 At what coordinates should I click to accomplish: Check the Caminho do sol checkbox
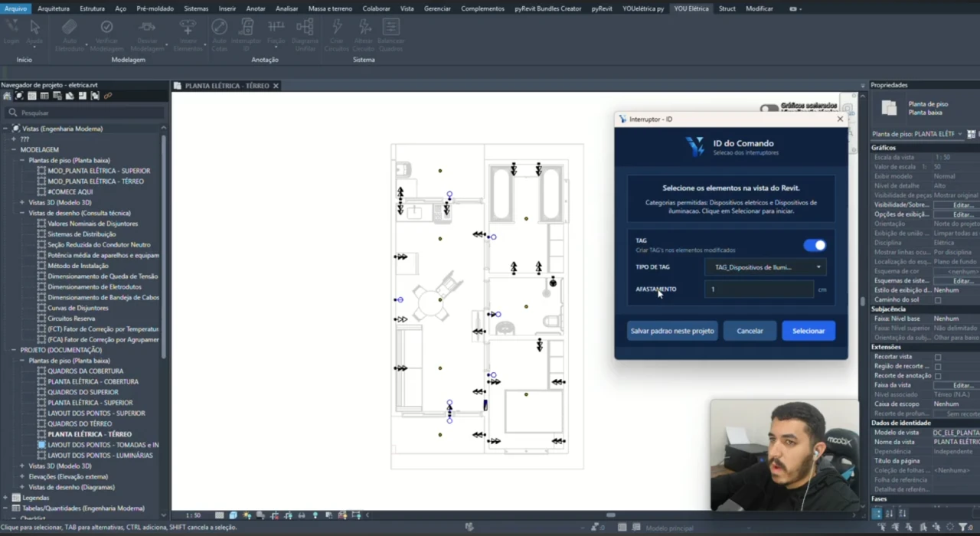[x=938, y=300]
